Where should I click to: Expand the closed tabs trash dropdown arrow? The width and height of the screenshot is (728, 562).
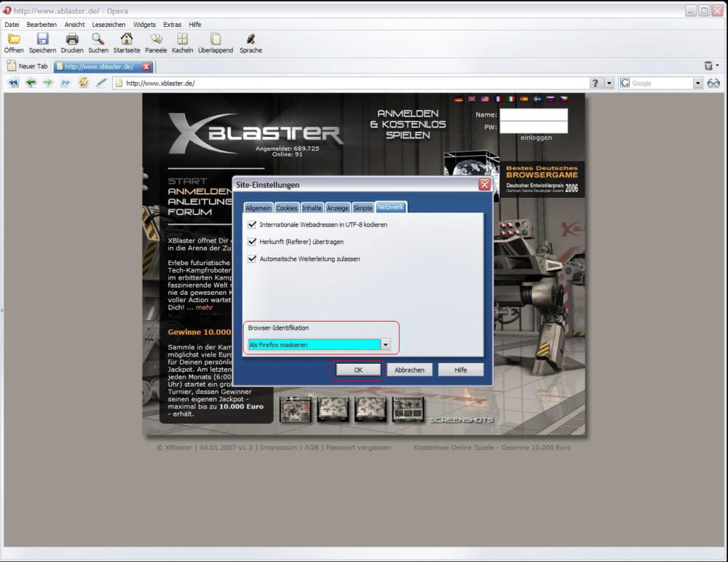click(x=717, y=66)
